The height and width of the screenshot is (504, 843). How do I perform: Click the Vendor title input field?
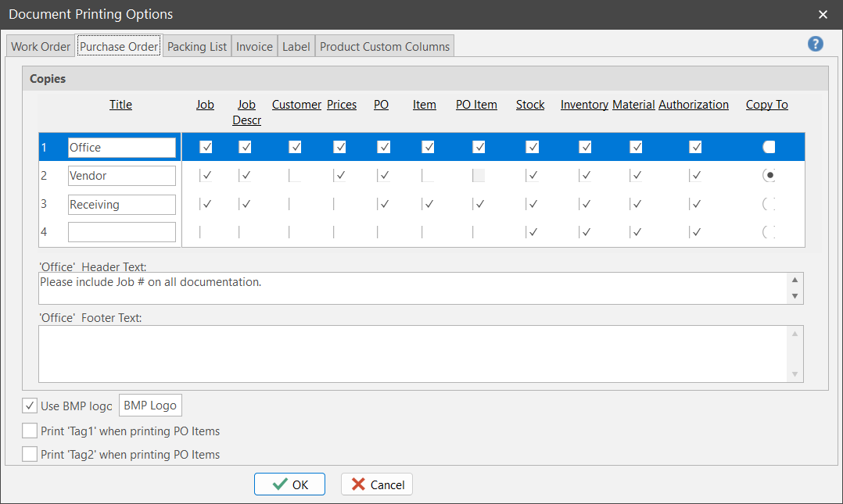121,176
